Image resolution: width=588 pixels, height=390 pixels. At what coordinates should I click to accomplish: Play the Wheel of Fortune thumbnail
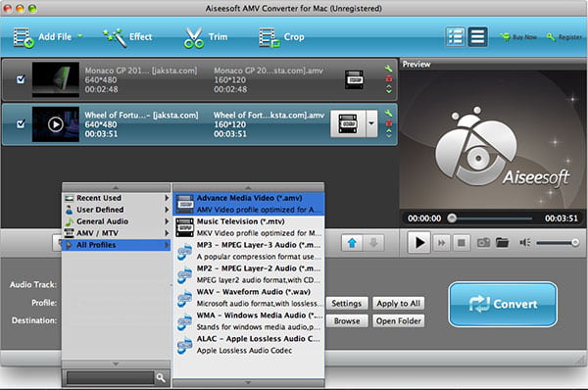[56, 124]
